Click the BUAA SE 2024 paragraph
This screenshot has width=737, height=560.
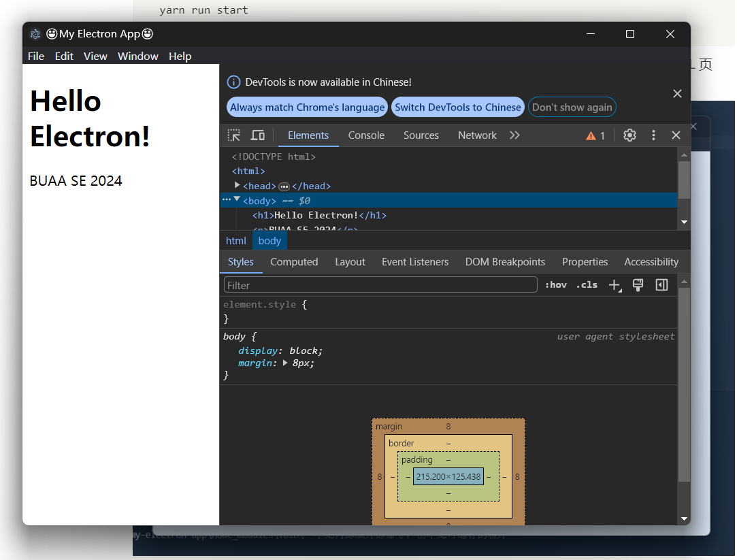click(76, 181)
